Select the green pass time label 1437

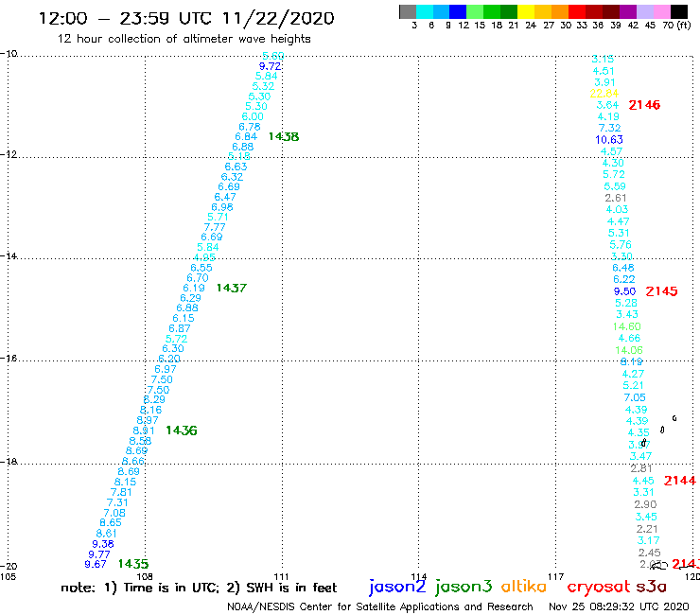click(231, 288)
